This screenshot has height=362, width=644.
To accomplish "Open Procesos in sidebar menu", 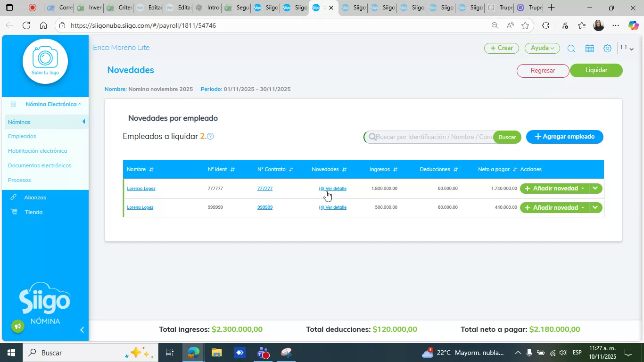I will (19, 180).
